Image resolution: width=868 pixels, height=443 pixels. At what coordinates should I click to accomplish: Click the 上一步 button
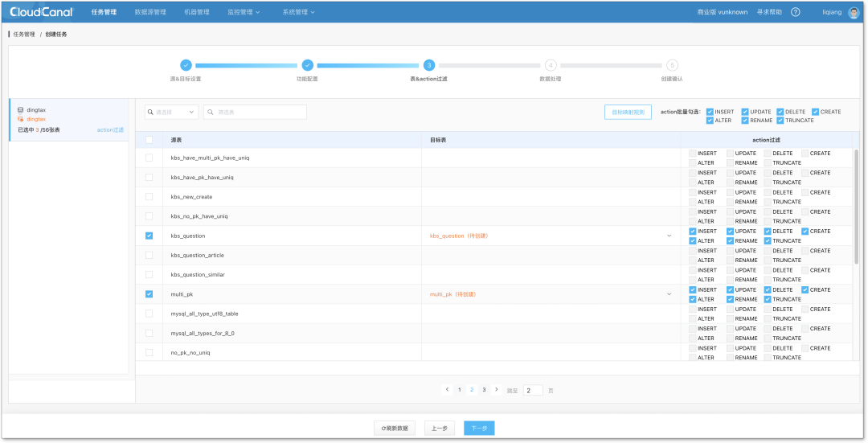point(440,428)
